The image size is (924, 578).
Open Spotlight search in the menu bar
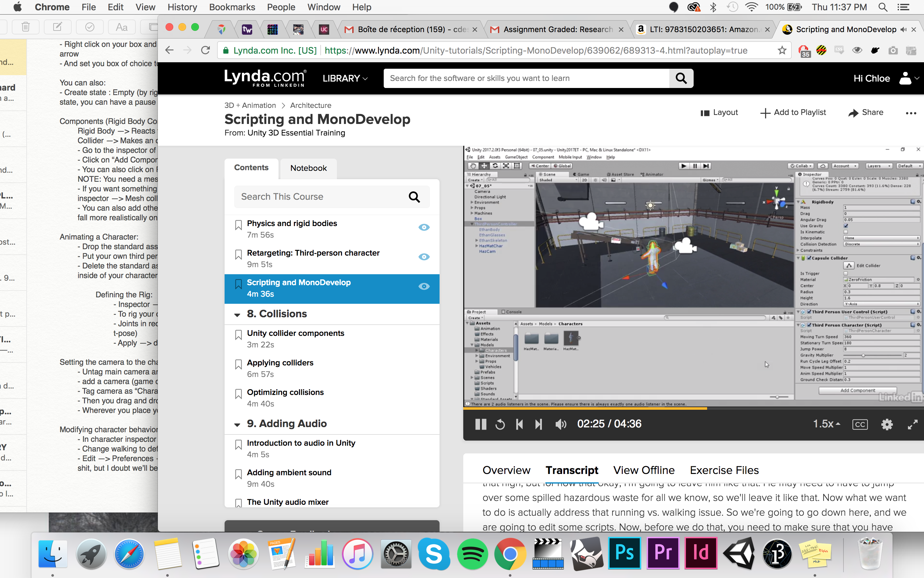point(883,7)
